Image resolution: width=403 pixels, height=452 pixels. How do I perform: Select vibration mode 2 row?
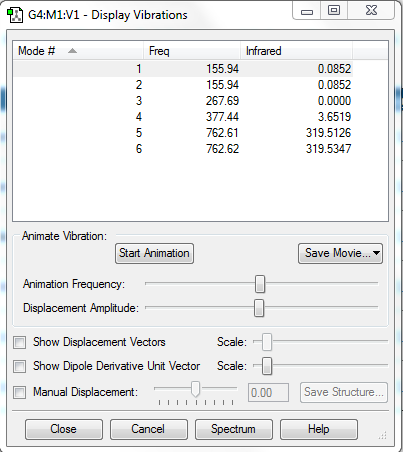[183, 85]
